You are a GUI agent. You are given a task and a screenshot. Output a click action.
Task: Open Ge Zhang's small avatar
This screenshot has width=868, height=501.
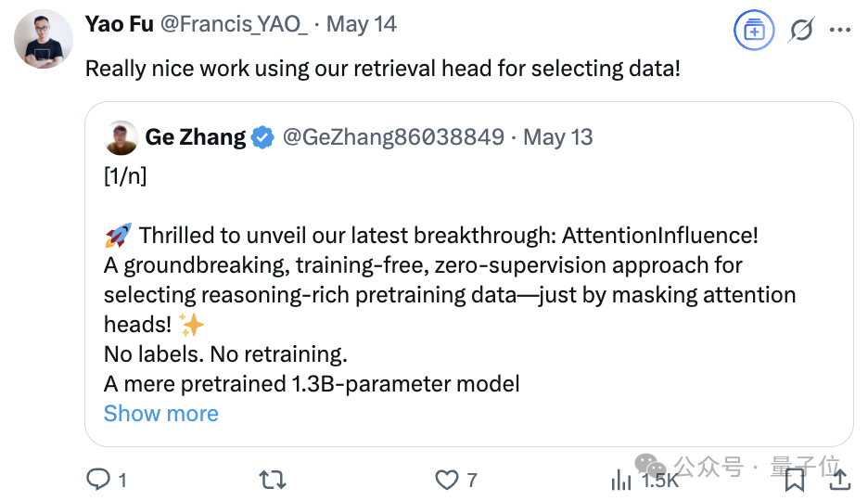point(121,137)
